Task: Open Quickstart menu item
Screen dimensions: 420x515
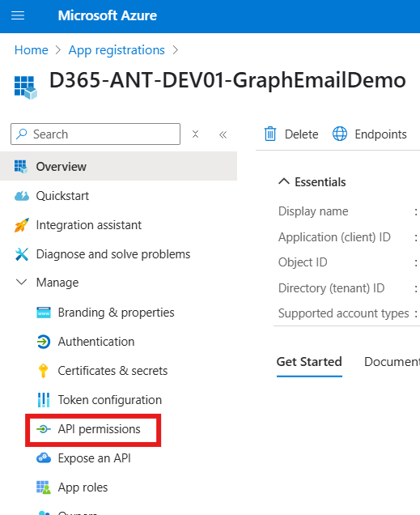Action: (62, 196)
